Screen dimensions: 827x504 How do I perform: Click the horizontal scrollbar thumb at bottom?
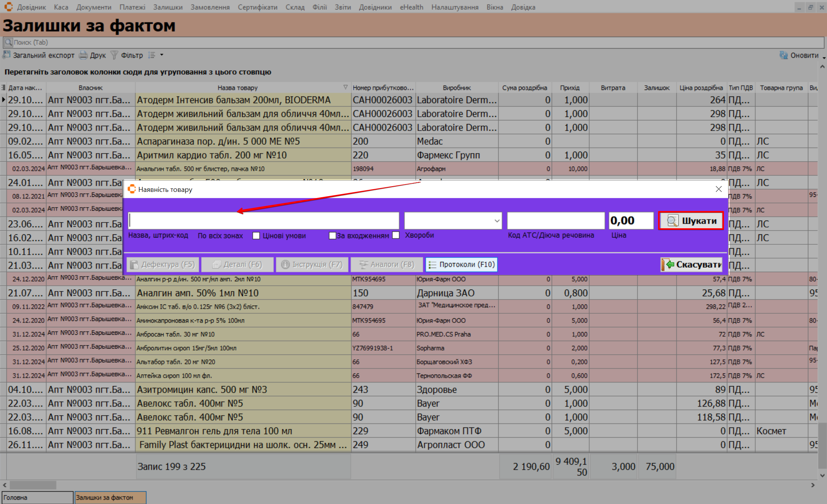pos(33,485)
